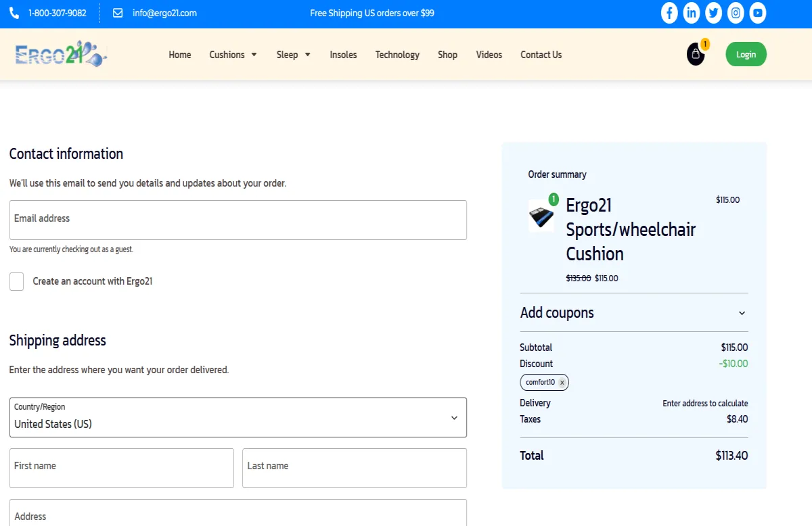
Task: Open the Technology menu item
Action: (397, 55)
